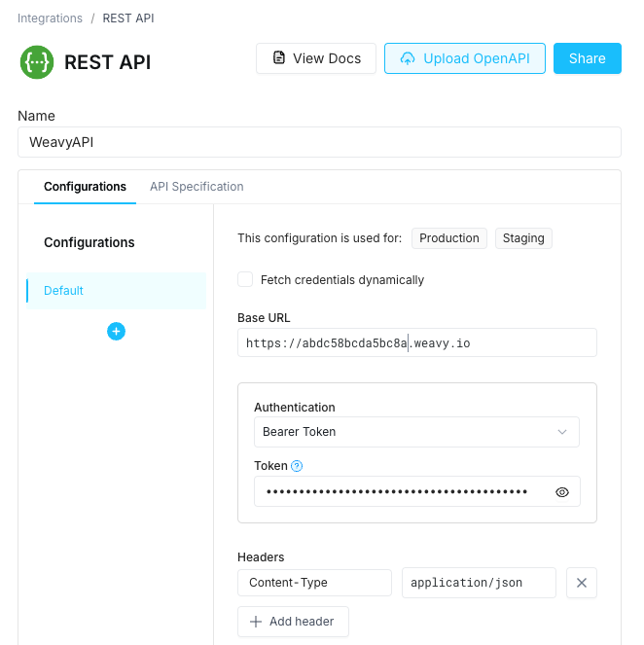
Task: Enable Fetch credentials dynamically checkbox
Action: [x=245, y=279]
